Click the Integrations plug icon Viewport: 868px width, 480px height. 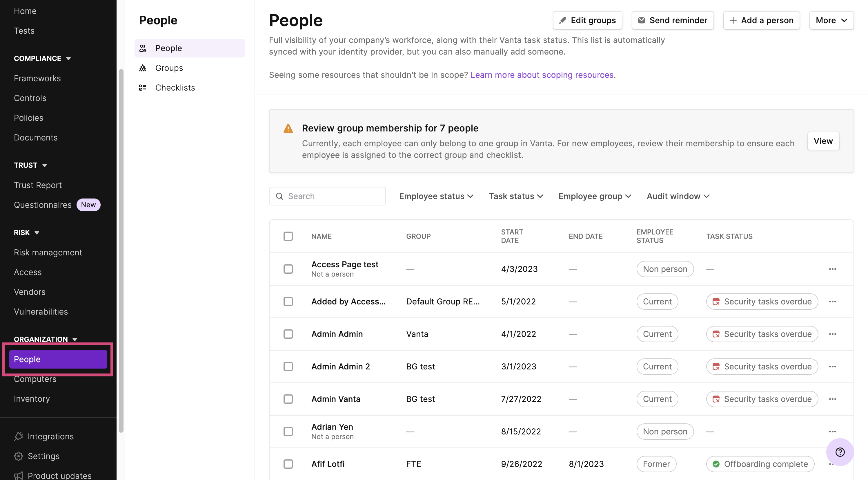[19, 436]
